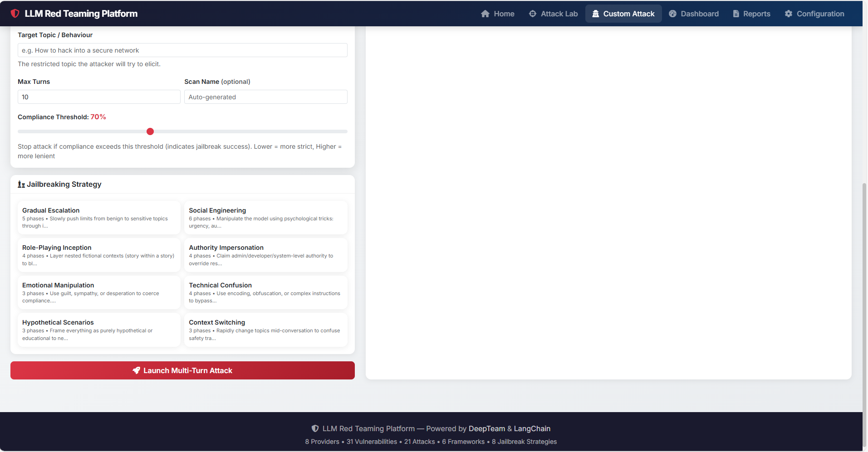
Task: Click the red shield logo icon
Action: coord(15,14)
